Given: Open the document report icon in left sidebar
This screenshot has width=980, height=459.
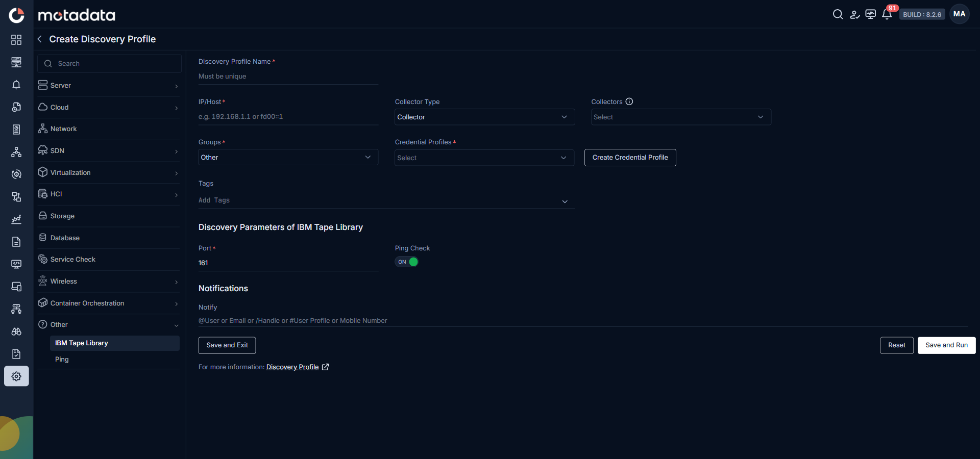Looking at the screenshot, I should click(x=16, y=242).
